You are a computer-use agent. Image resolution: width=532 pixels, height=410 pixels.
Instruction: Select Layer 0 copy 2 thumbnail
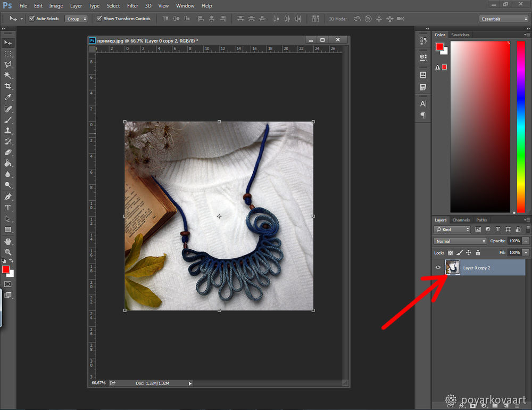tap(453, 268)
